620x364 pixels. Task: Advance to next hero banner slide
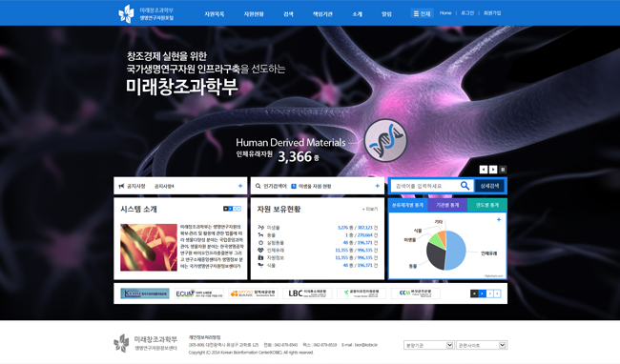pos(493,170)
